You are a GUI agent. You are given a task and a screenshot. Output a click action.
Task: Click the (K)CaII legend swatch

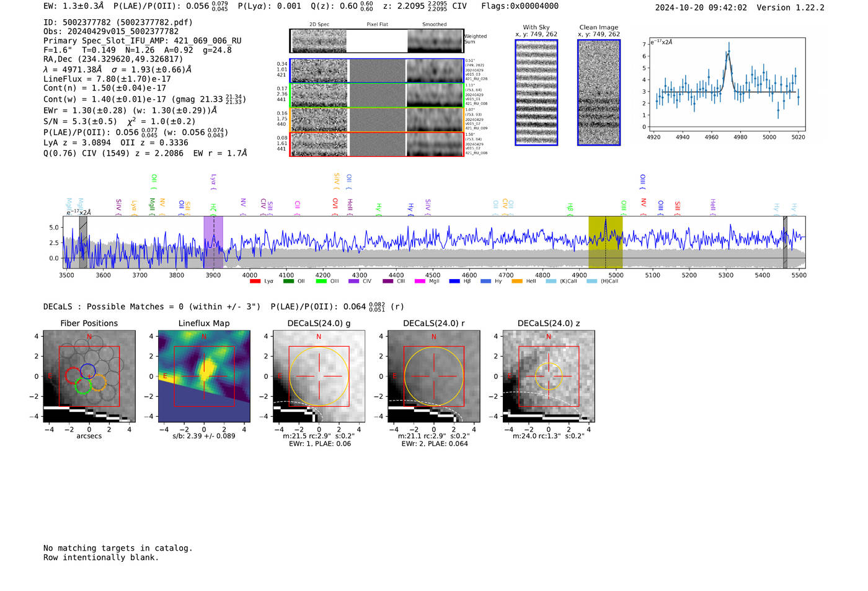(551, 282)
